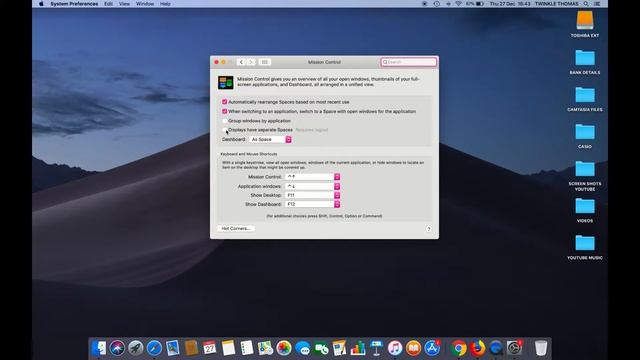Open Messages chat bubble in Dock
The height and width of the screenshot is (360, 640).
[302, 348]
